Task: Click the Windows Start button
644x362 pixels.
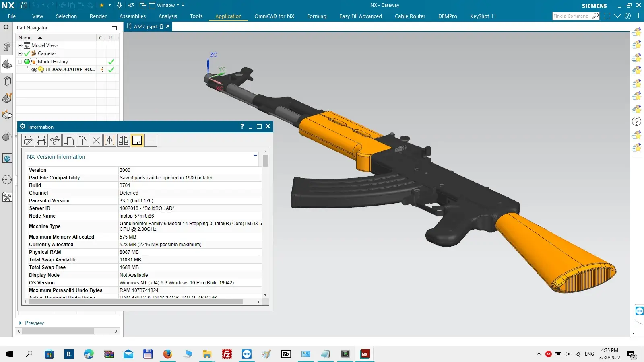Action: pos(10,354)
